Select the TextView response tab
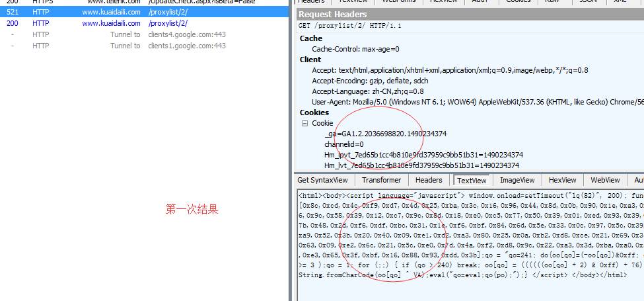644x301 pixels. tap(472, 181)
